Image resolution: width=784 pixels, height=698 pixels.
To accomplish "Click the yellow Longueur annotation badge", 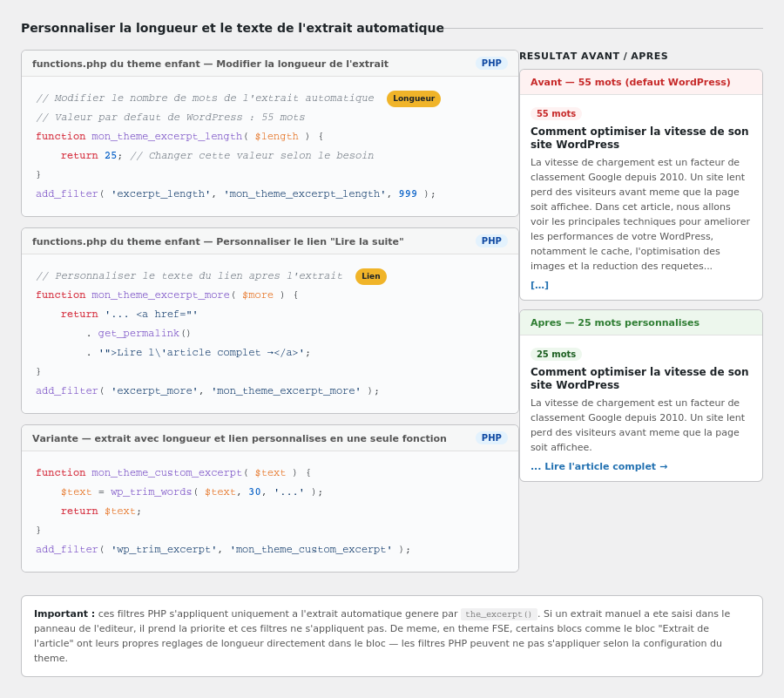I will coord(414,98).
